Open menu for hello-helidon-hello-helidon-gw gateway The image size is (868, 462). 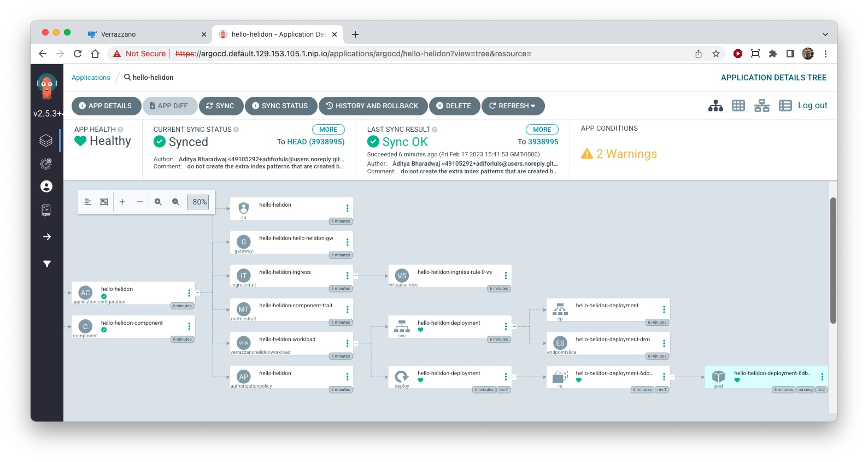pos(347,242)
